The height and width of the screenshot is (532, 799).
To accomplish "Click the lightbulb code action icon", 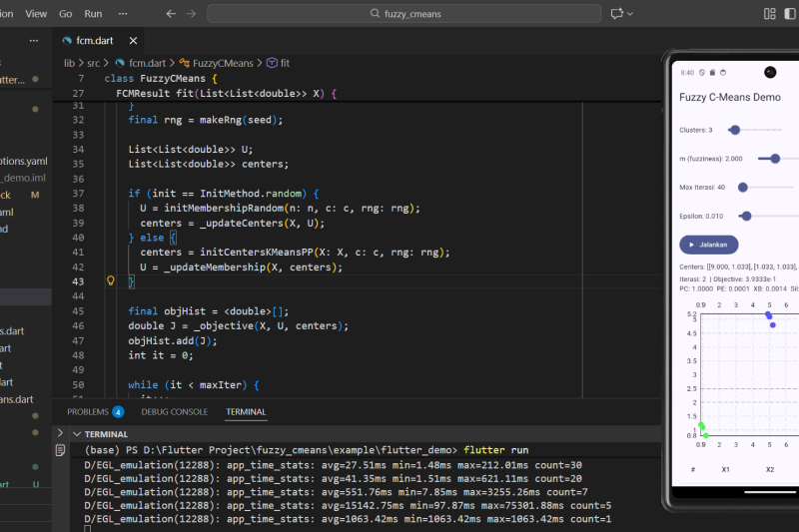I will 112,282.
